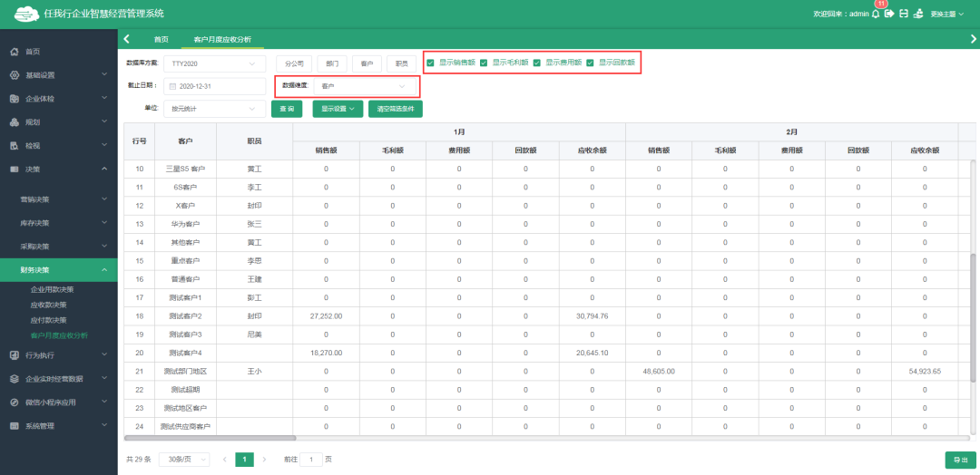980x475 pixels.
Task: Toggle the 显示毛利额 checkbox
Action: click(484, 63)
